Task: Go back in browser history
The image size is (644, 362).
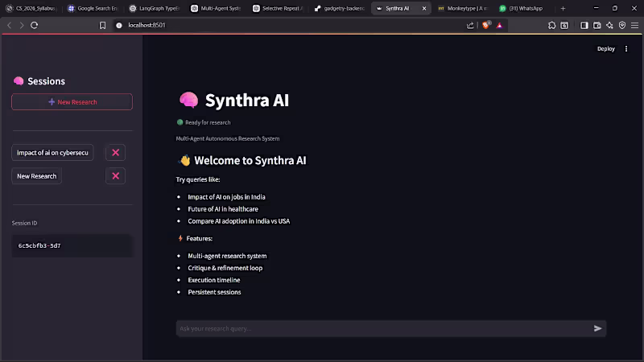Action: [x=9, y=25]
